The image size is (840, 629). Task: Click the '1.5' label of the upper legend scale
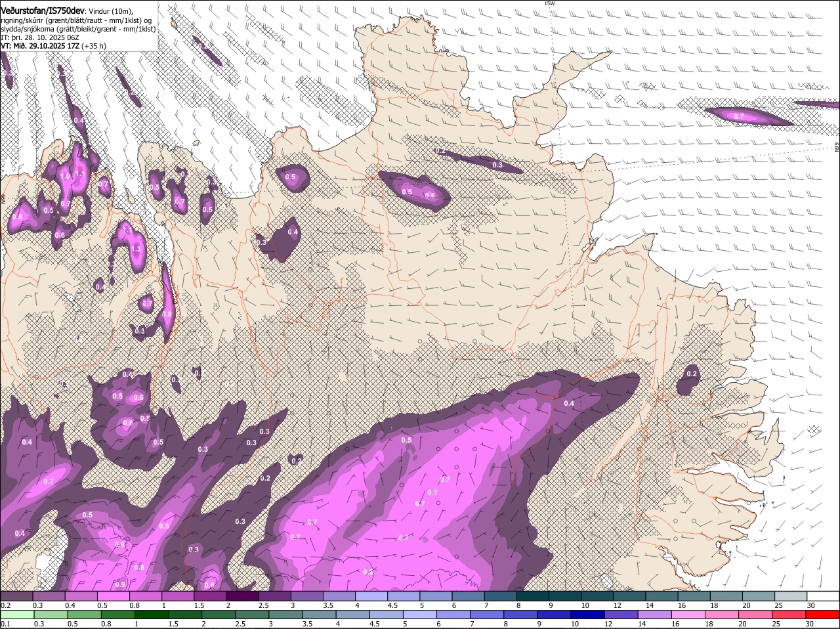[x=199, y=605]
